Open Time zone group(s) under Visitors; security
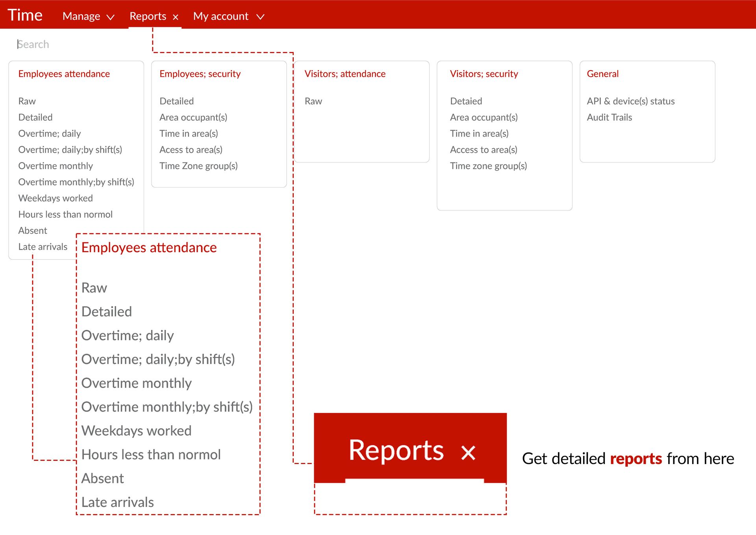The width and height of the screenshot is (756, 535). point(488,166)
